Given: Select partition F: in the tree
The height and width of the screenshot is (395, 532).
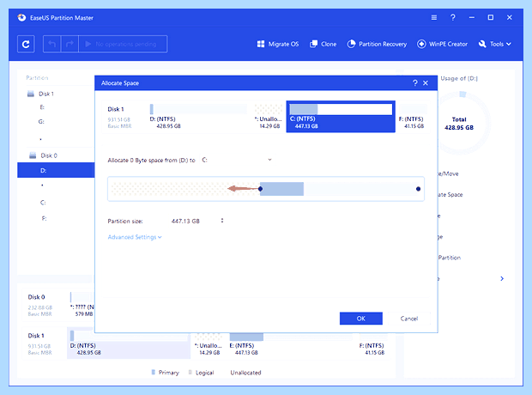Looking at the screenshot, I should coord(44,218).
